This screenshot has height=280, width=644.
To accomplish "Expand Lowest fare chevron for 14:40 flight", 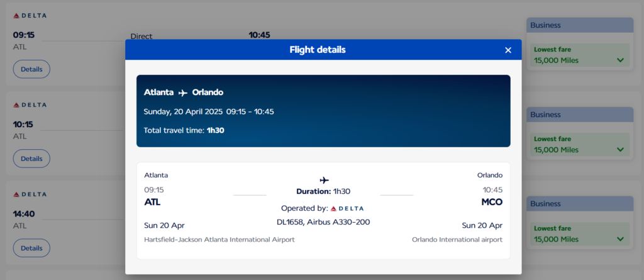I will (x=620, y=239).
